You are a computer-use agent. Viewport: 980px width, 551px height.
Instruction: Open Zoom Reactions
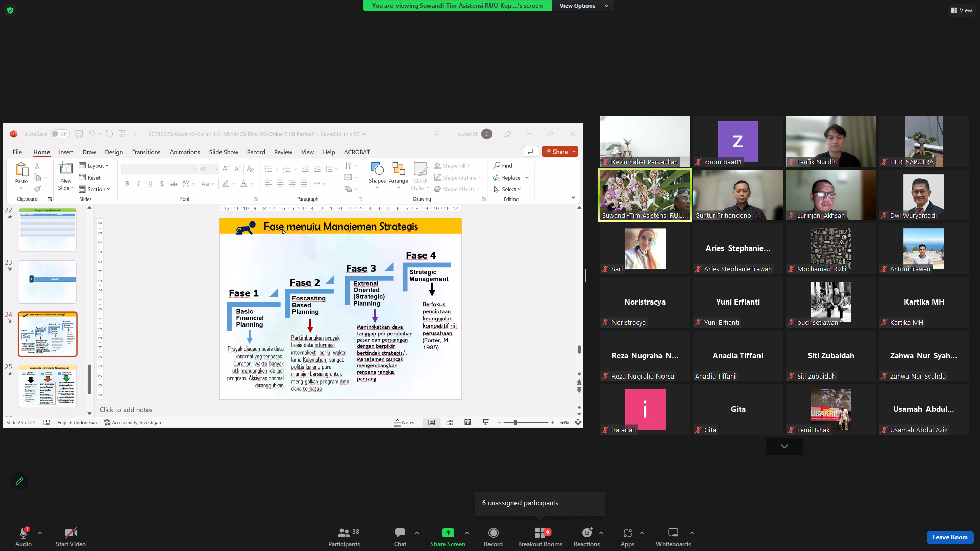point(586,537)
